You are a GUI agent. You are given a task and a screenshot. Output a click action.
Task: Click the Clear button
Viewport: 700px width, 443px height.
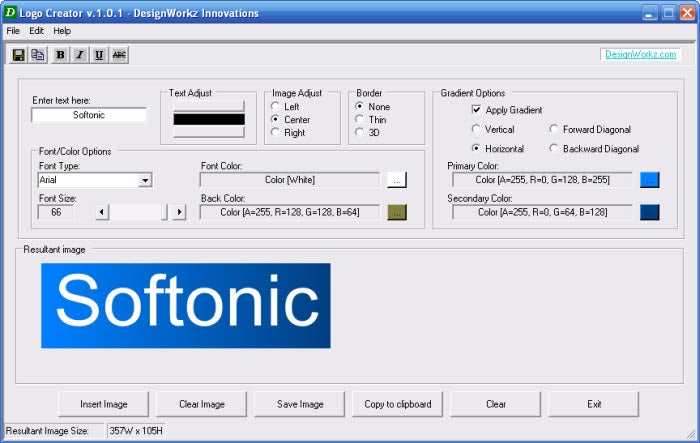496,404
